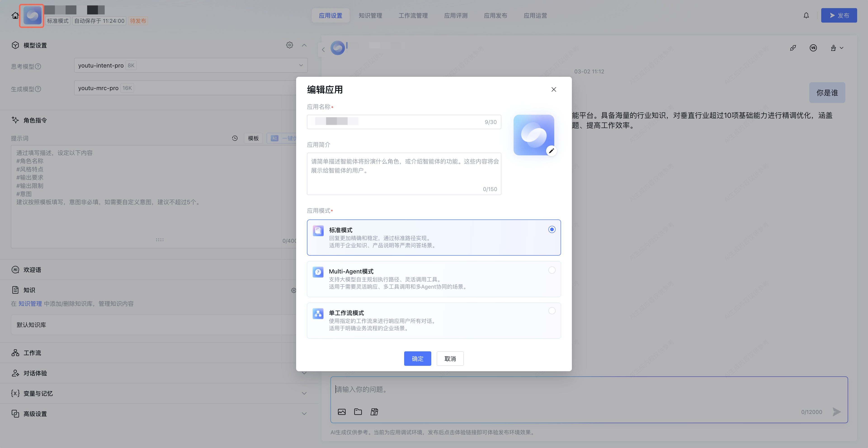Click the 知识管理 link in 知识 section
868x448 pixels.
click(30, 304)
